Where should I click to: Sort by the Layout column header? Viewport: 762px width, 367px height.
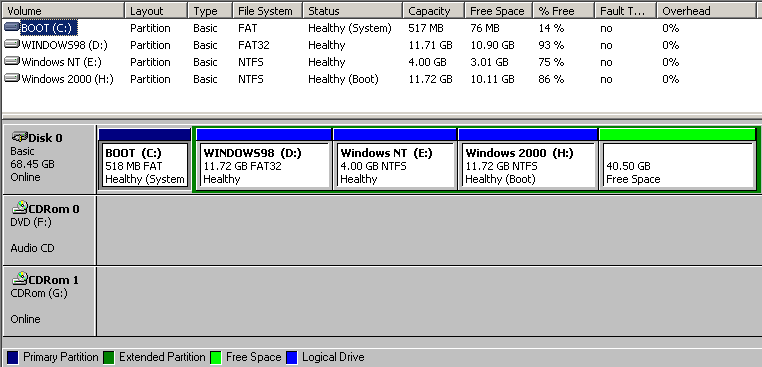click(156, 11)
